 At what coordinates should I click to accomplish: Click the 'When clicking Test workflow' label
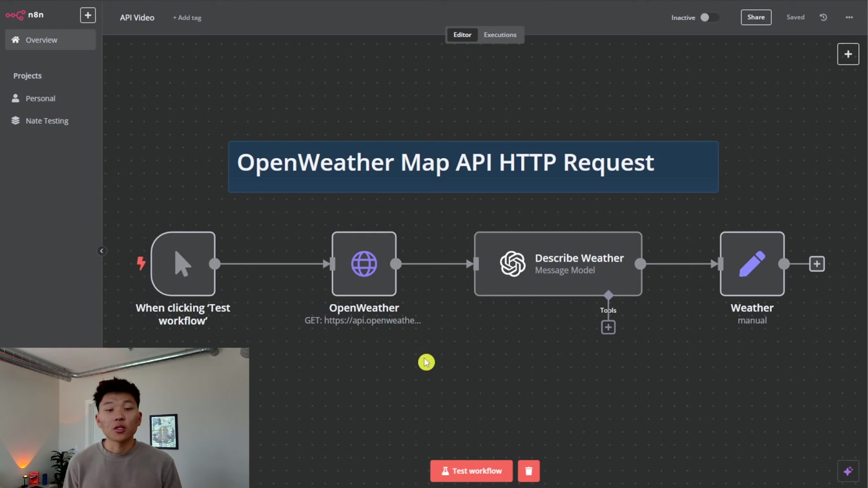(x=183, y=314)
